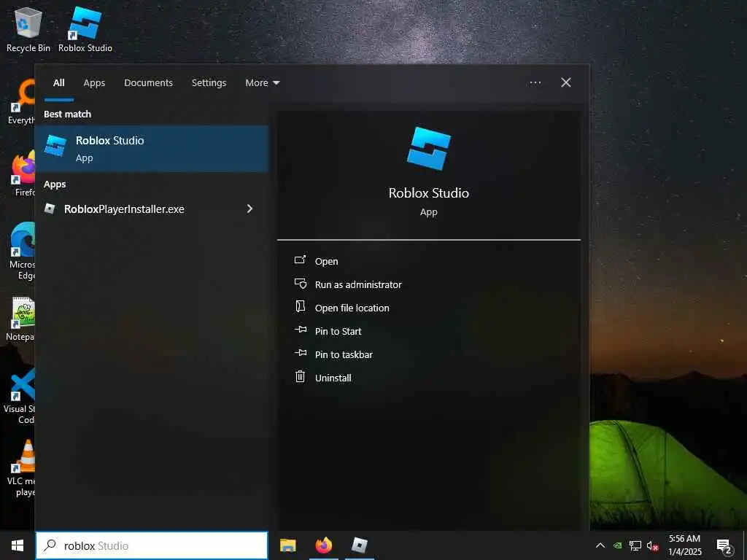747x560 pixels.
Task: Click the Pin to Start pin icon
Action: pos(301,330)
